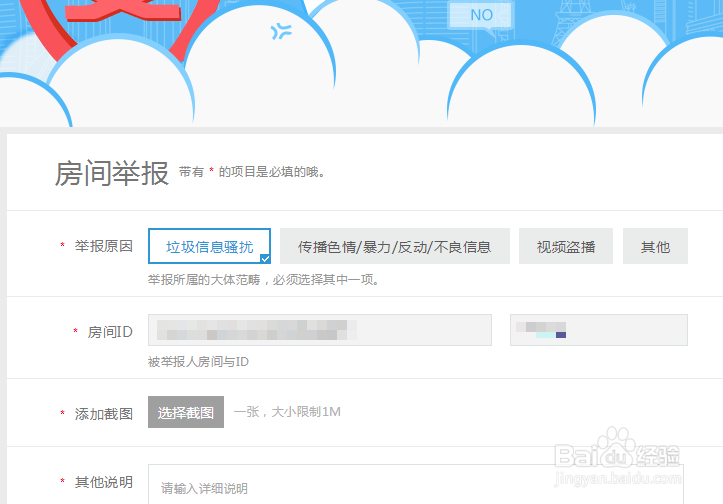Click the 举报原因 field label

tap(104, 246)
